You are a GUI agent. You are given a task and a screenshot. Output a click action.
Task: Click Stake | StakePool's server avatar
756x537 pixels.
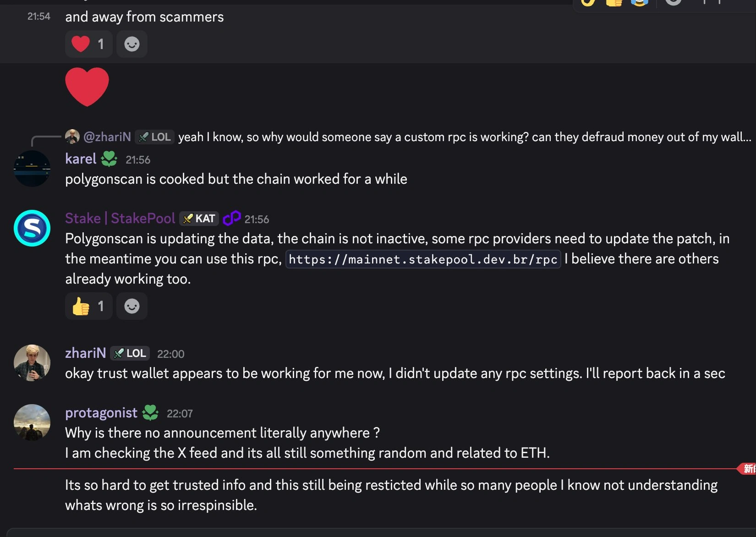click(x=32, y=229)
